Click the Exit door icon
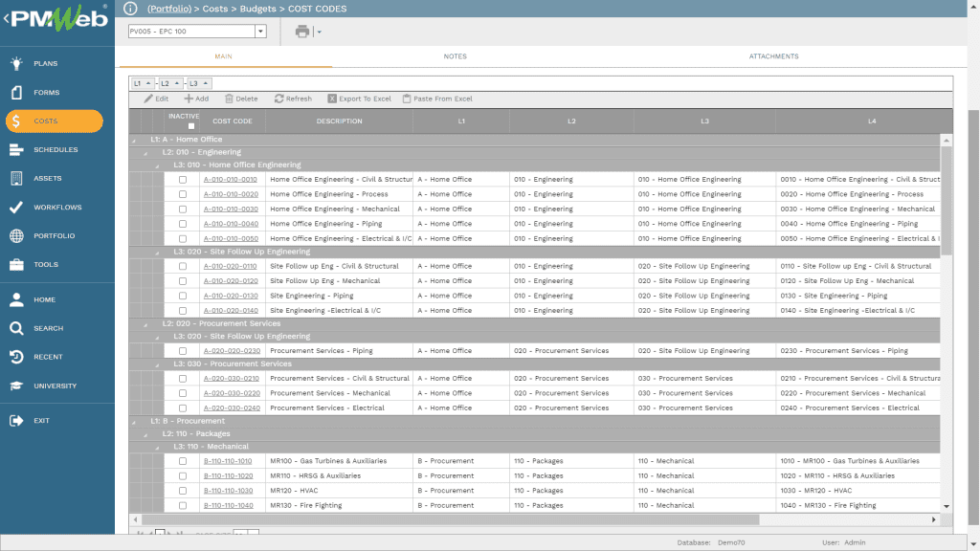Screen dimensions: 980x551 [17, 421]
